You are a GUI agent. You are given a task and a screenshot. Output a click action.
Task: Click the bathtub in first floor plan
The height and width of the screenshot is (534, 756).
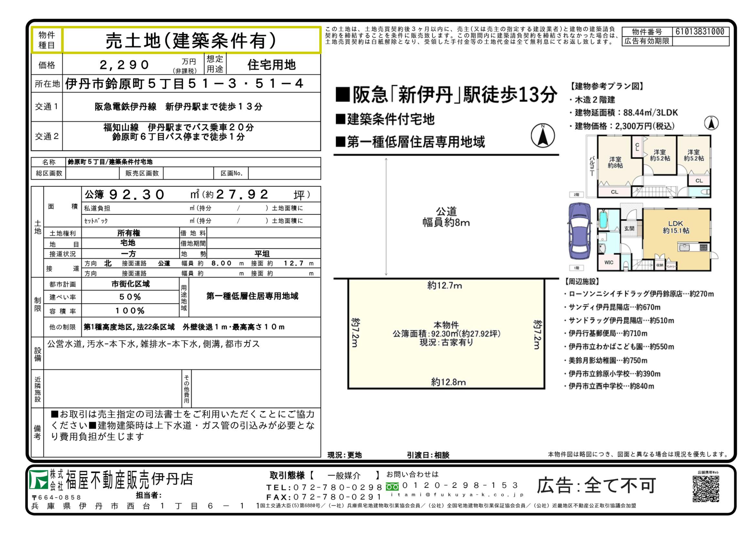coord(604,220)
